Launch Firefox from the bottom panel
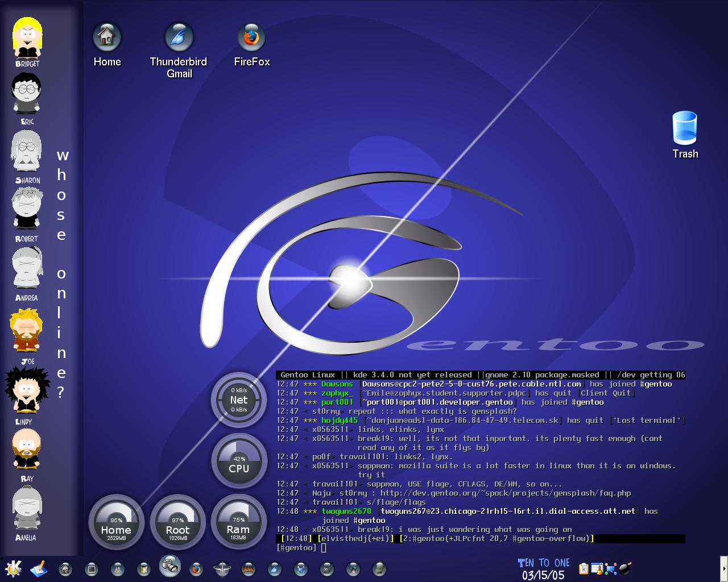 [x=196, y=568]
